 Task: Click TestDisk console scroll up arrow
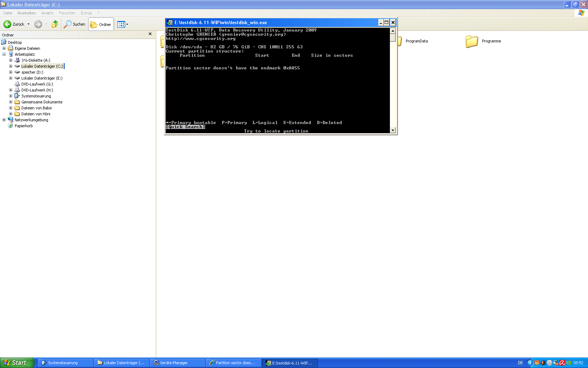point(393,31)
